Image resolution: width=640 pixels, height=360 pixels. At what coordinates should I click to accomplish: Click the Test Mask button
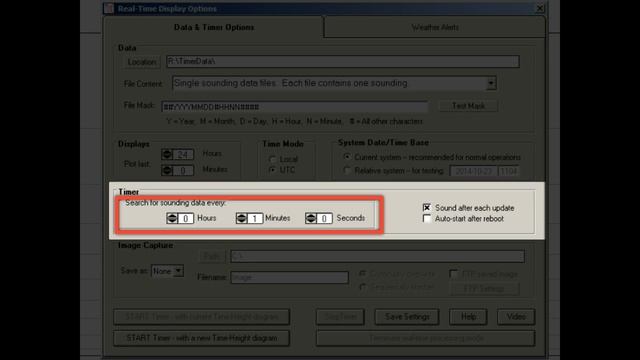(x=468, y=106)
